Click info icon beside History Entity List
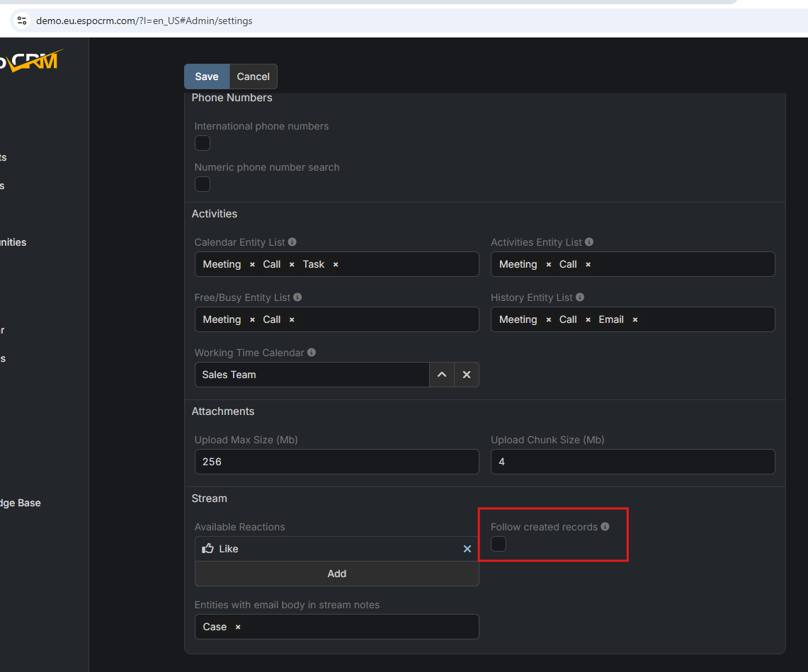This screenshot has width=808, height=672. click(580, 297)
